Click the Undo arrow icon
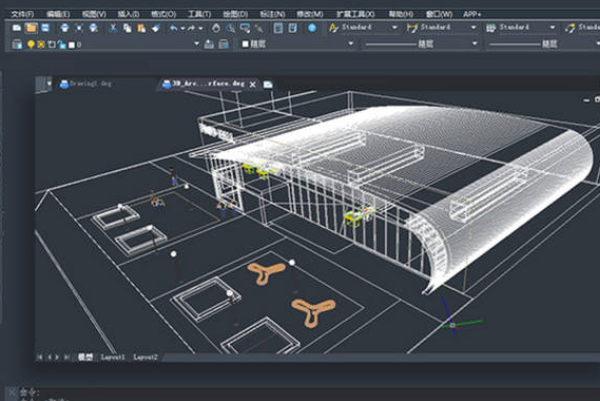This screenshot has height=401, width=600. pyautogui.click(x=175, y=28)
